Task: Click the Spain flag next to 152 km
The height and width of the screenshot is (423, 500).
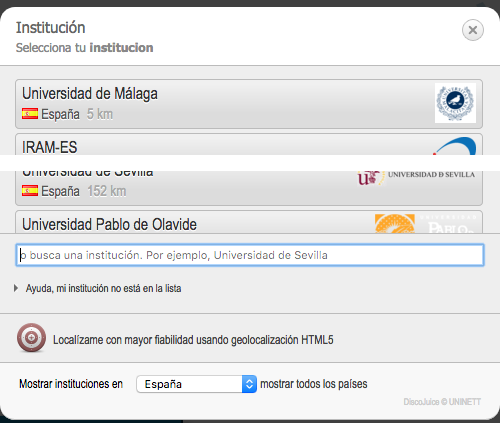Action: (30, 191)
